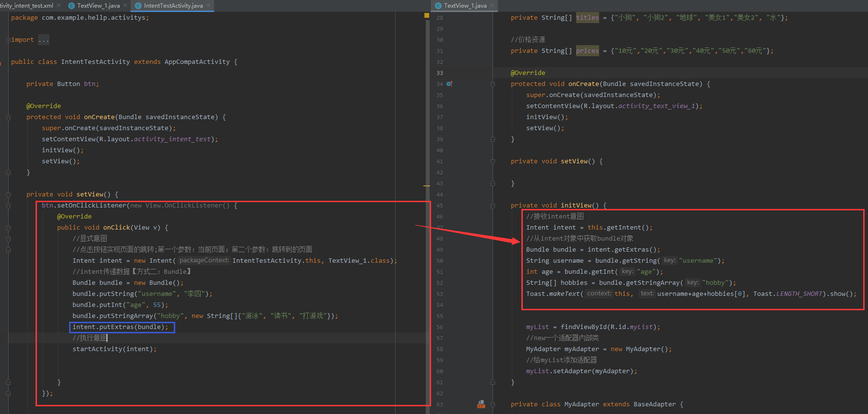Screen dimensions: 868x414
Task: Collapse onCreate method in IntentTestActivity
Action: point(8,117)
